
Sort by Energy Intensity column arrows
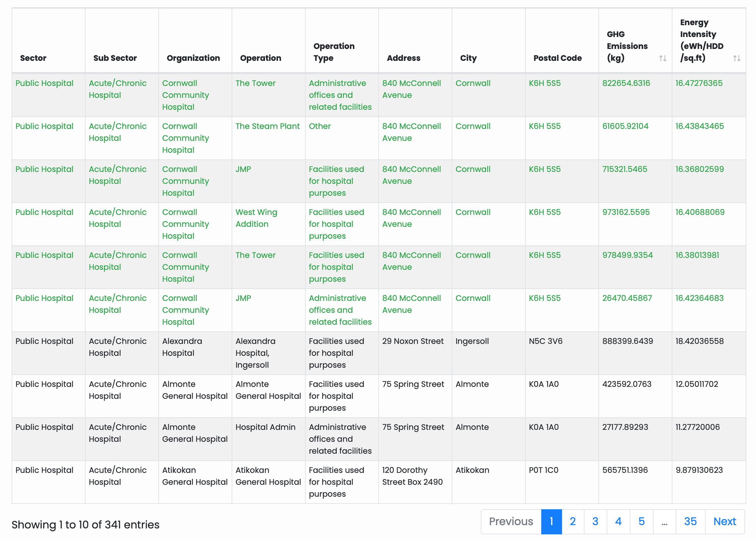coord(737,58)
